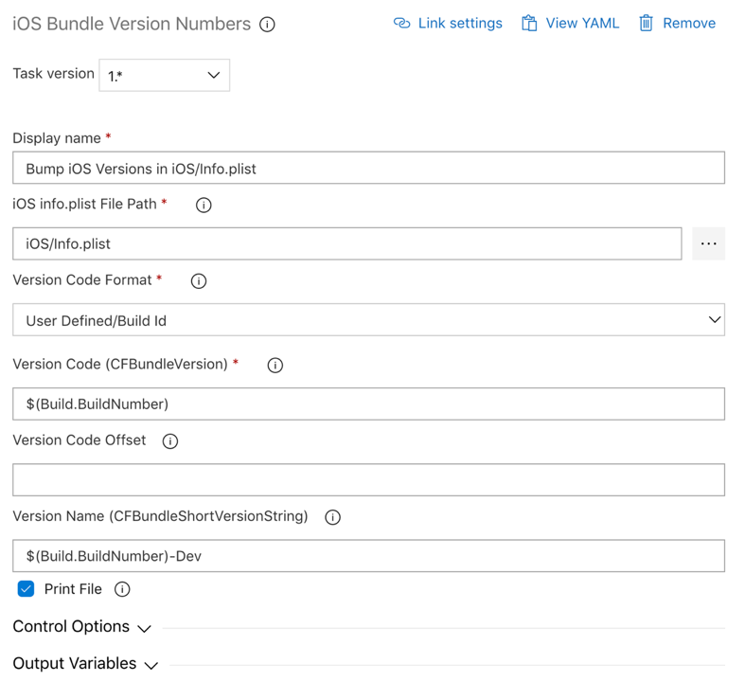Show info for Version Name CFBundleShortVersionString
Image resolution: width=745 pixels, height=700 pixels.
pos(332,517)
